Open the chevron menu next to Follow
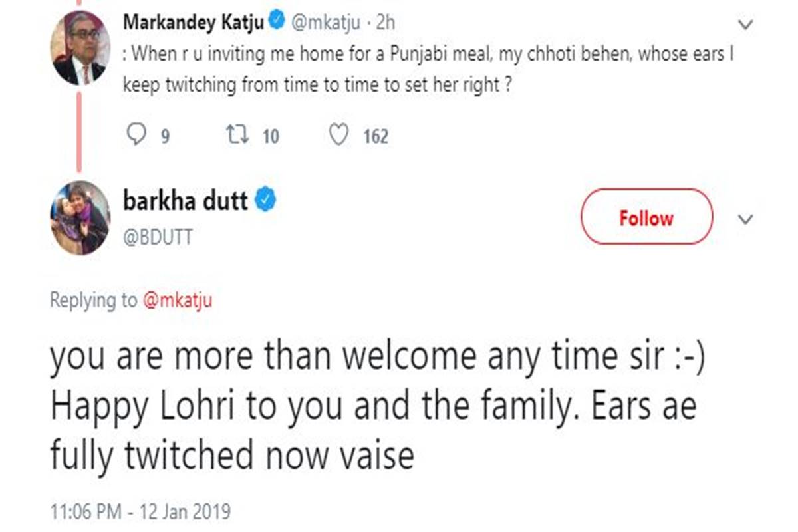The height and width of the screenshot is (532, 798). [746, 219]
